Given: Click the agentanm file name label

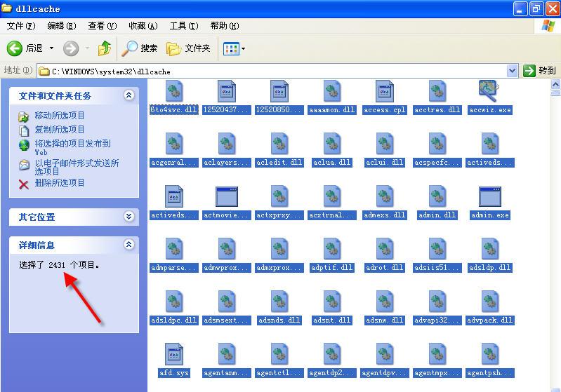Looking at the screenshot, I should click(227, 373).
